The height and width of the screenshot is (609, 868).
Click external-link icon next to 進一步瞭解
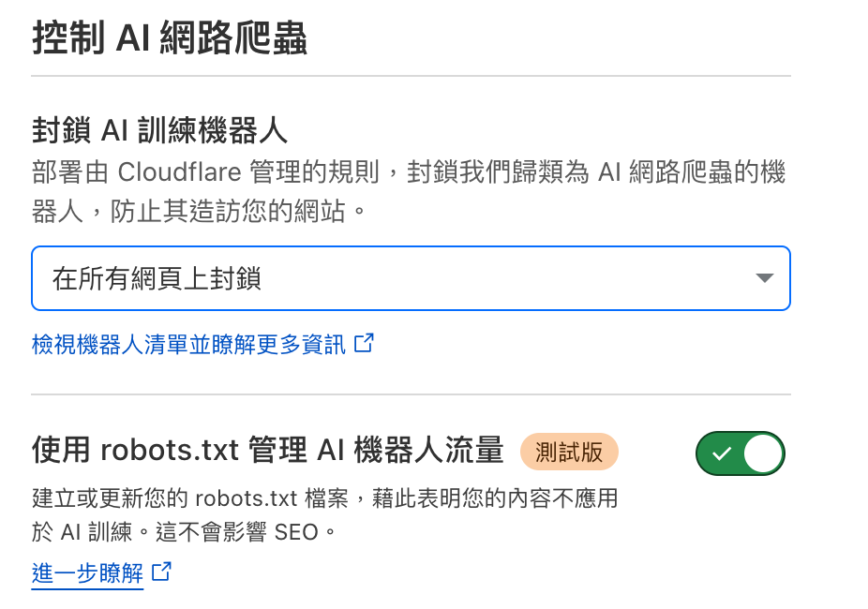click(x=161, y=572)
